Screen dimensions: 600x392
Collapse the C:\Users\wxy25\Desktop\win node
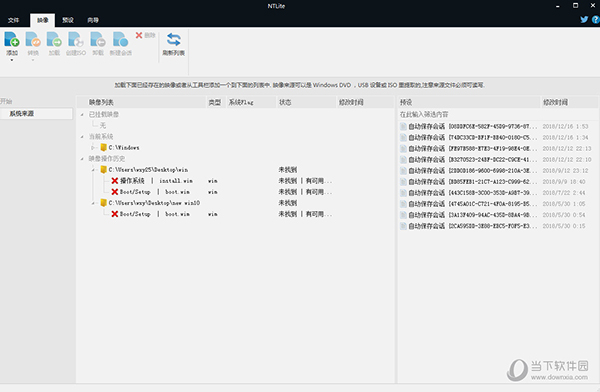coord(93,170)
